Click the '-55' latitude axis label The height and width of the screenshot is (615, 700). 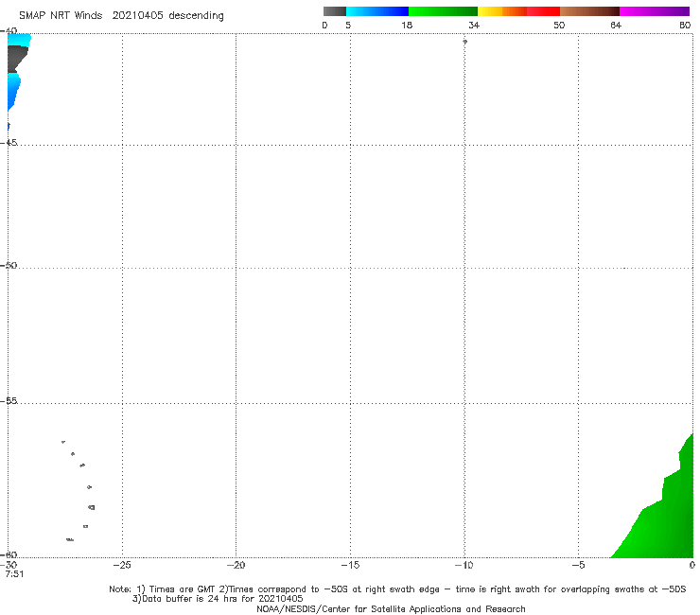click(9, 401)
